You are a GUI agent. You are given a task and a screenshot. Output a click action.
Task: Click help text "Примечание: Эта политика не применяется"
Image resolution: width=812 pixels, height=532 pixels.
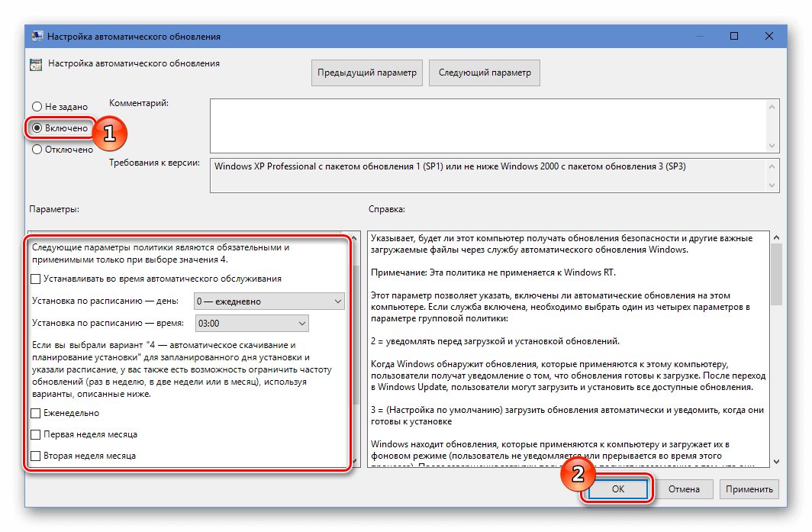(493, 272)
